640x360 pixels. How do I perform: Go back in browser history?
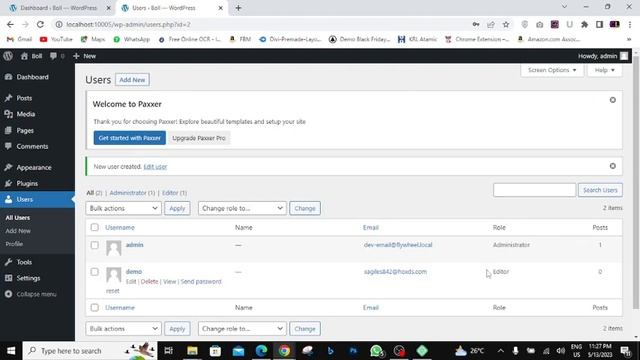[10, 24]
